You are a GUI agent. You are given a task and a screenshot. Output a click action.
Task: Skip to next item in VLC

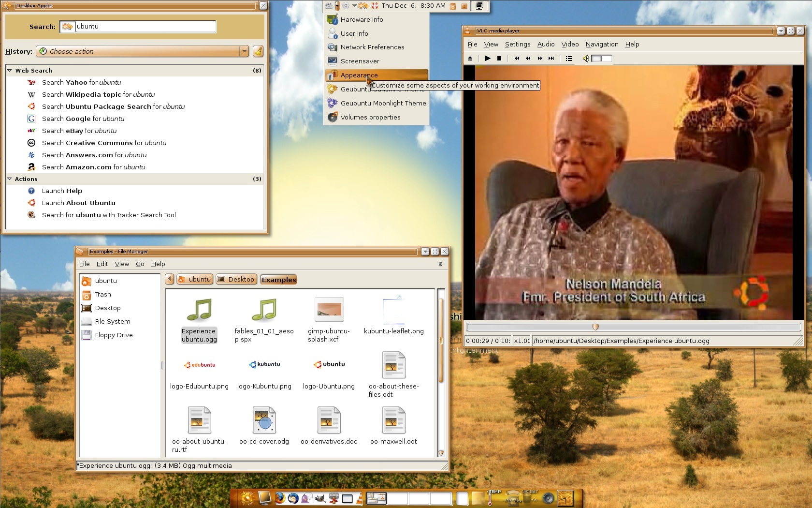point(551,59)
